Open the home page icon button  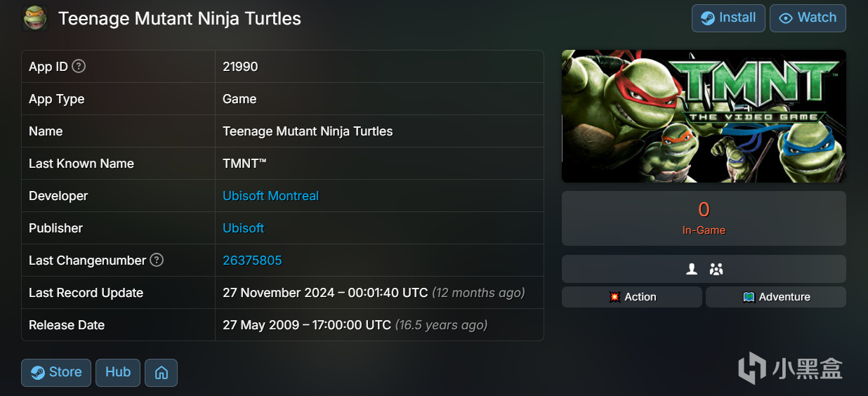[x=161, y=373]
